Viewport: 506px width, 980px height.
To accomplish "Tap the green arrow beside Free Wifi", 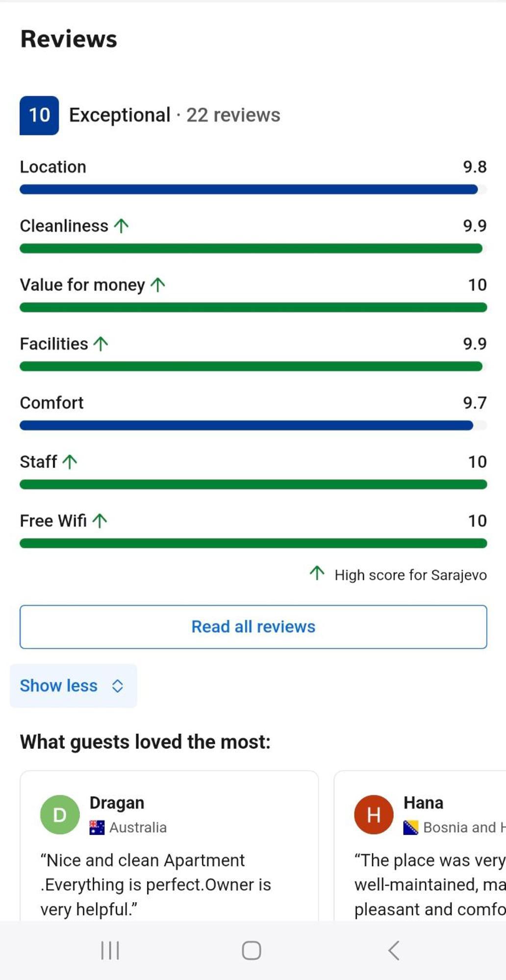I will (100, 520).
